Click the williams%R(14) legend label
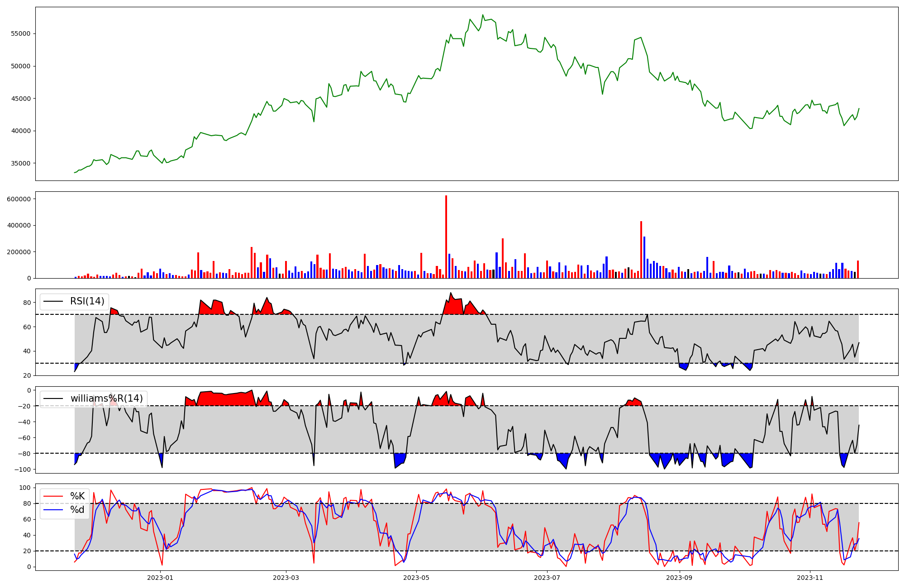The height and width of the screenshot is (588, 905). [106, 398]
